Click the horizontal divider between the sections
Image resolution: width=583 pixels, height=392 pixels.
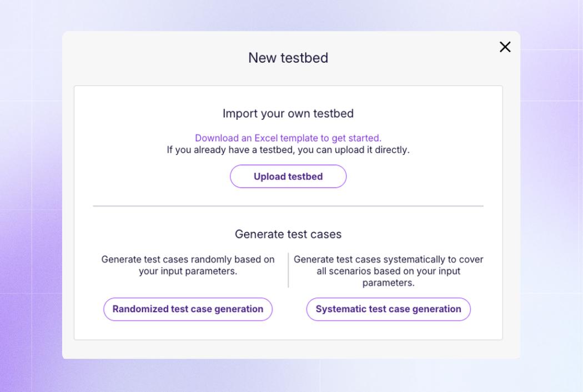288,206
